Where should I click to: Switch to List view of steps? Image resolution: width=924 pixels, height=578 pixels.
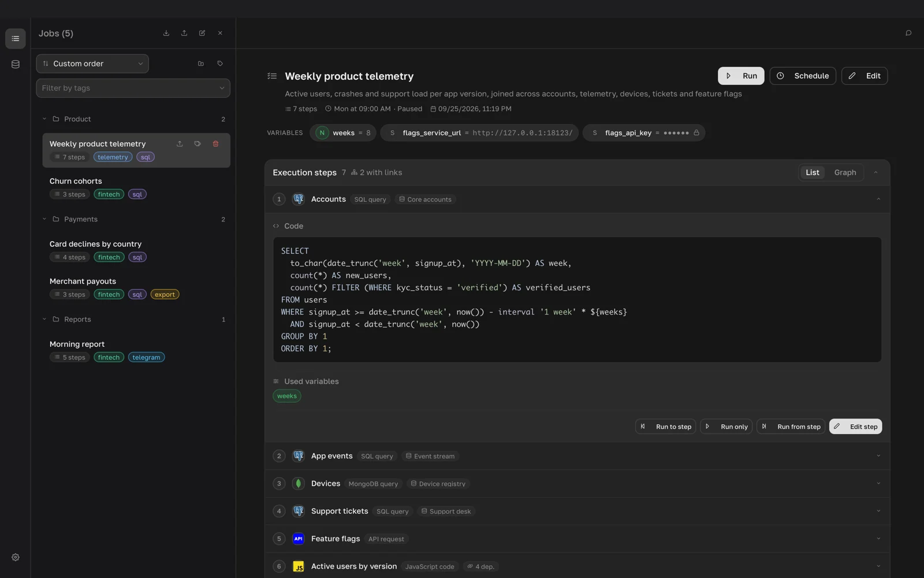(813, 173)
